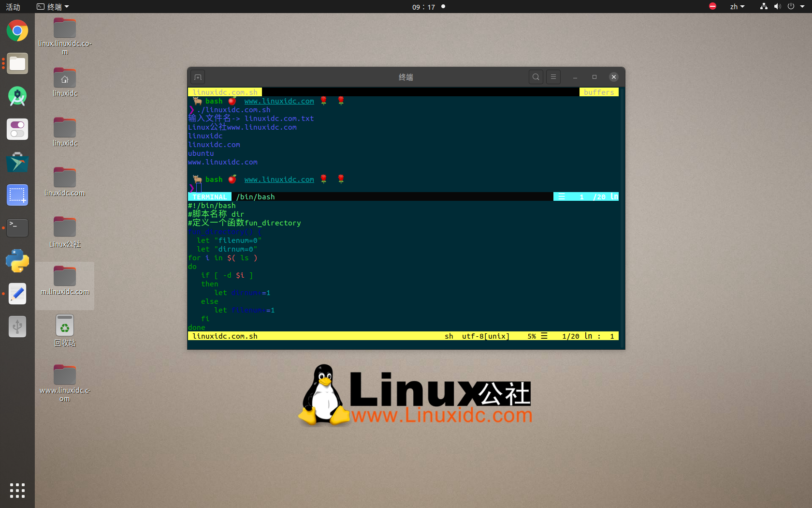Open the Tweaks toggle-switch app in dock
Image resolution: width=812 pixels, height=508 pixels.
17,129
